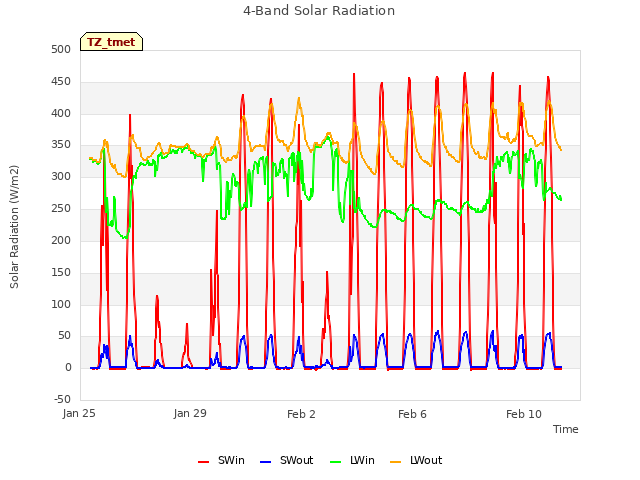Click the red SWin legend swatch

point(204,462)
